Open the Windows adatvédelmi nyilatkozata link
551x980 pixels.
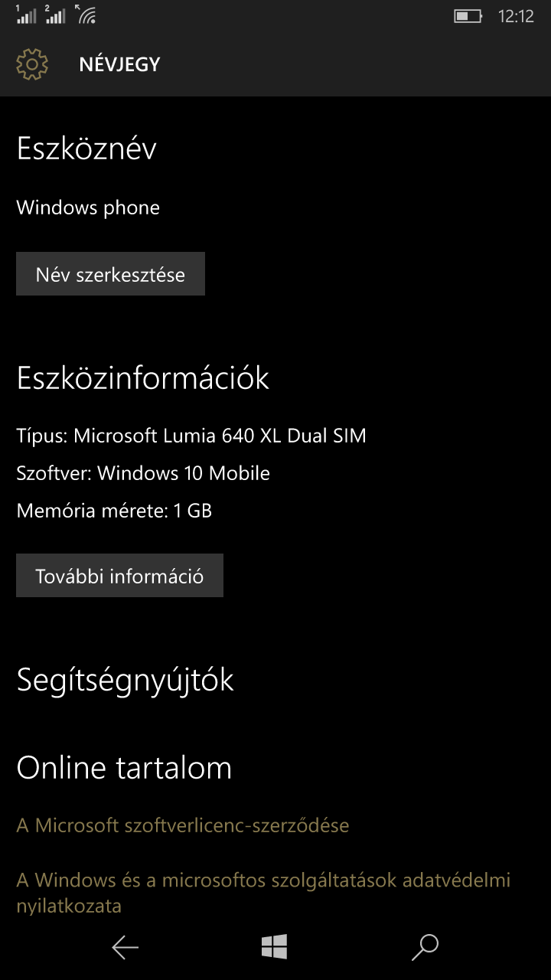coord(263,893)
